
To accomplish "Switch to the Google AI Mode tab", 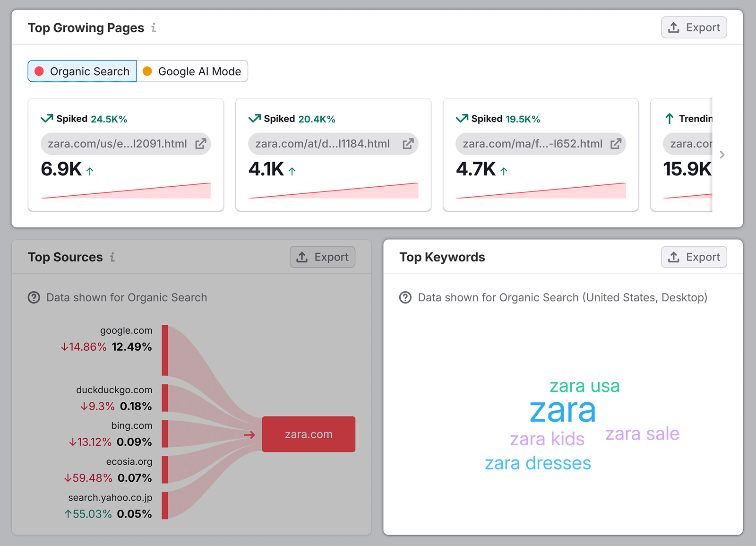I will coord(192,71).
